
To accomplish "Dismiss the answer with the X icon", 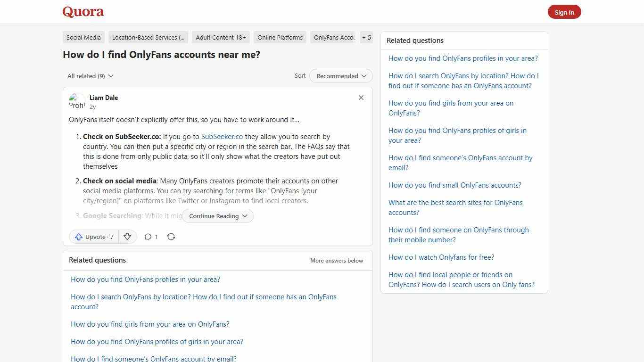I will click(361, 98).
